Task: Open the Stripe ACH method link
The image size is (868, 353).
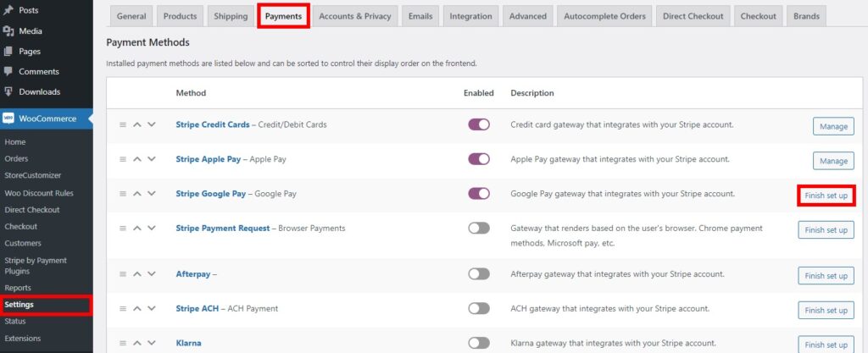Action: pyautogui.click(x=197, y=308)
